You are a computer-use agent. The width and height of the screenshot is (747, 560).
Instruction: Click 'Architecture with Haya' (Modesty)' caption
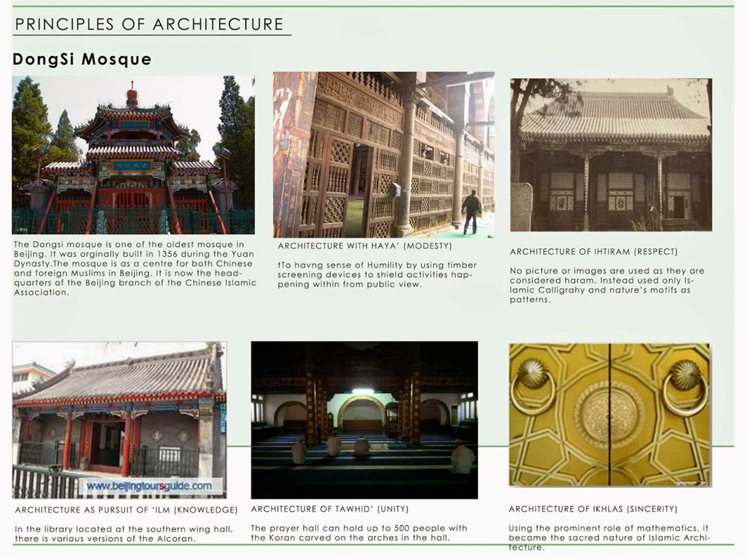coord(365,246)
